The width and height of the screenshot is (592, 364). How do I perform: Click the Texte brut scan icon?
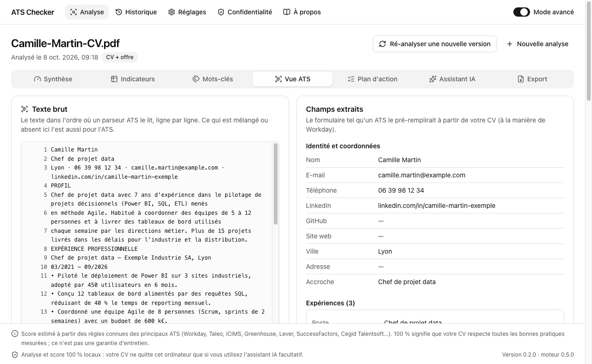click(25, 109)
